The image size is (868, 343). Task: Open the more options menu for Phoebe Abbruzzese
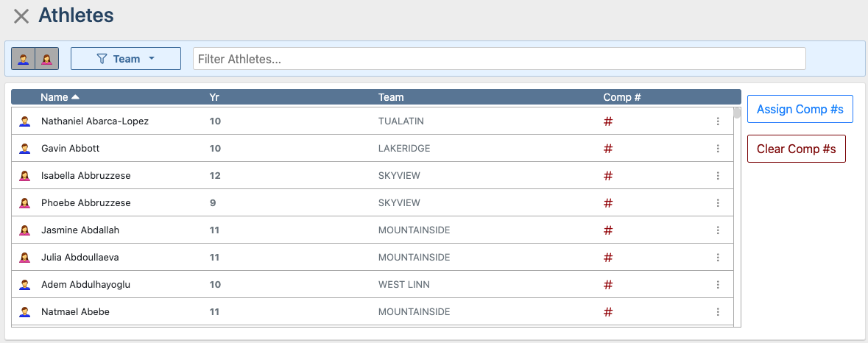[x=718, y=203]
